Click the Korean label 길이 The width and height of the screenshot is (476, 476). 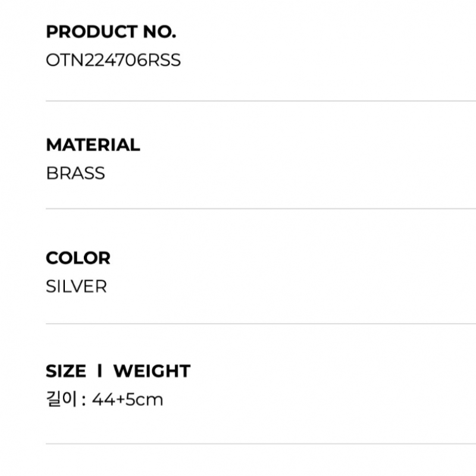[x=61, y=399]
